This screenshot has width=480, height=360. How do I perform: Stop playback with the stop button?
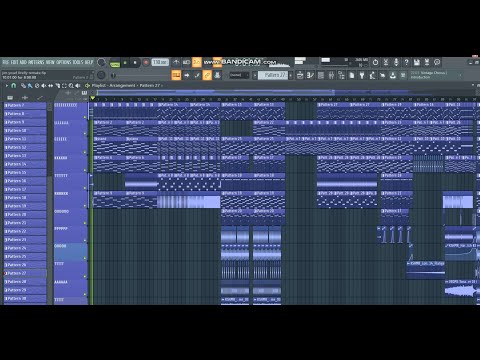point(135,62)
